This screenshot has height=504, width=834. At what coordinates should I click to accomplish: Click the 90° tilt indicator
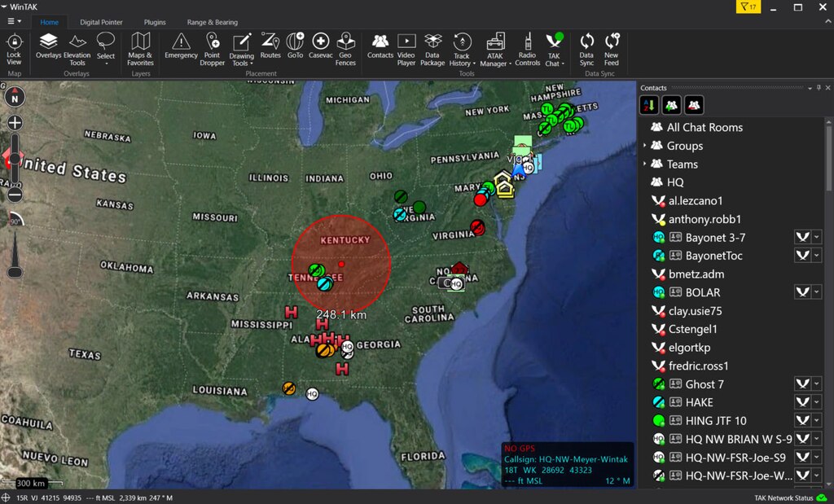(16, 221)
